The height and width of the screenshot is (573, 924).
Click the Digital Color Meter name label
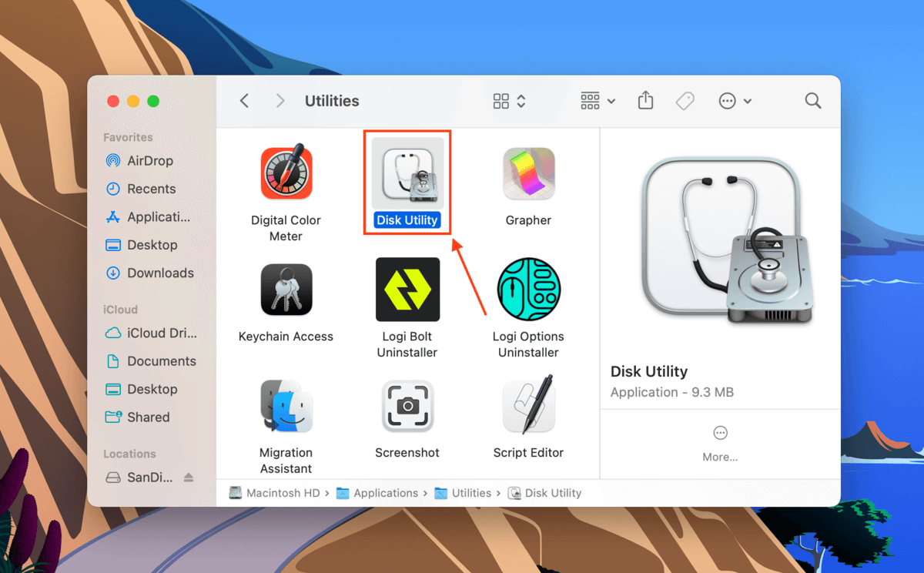coord(286,228)
